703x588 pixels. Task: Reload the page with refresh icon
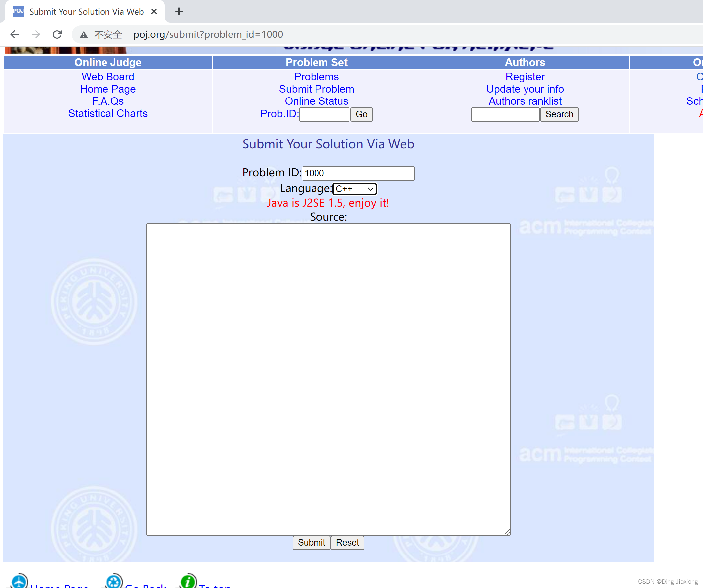[57, 34]
